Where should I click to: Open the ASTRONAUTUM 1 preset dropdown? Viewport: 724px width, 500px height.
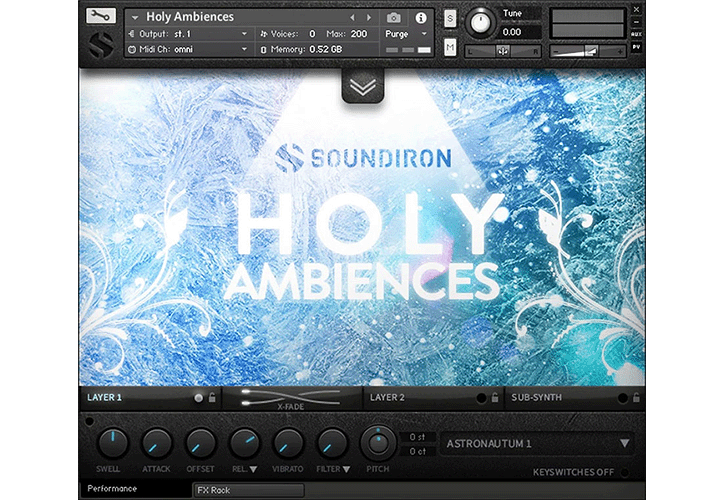(x=537, y=444)
